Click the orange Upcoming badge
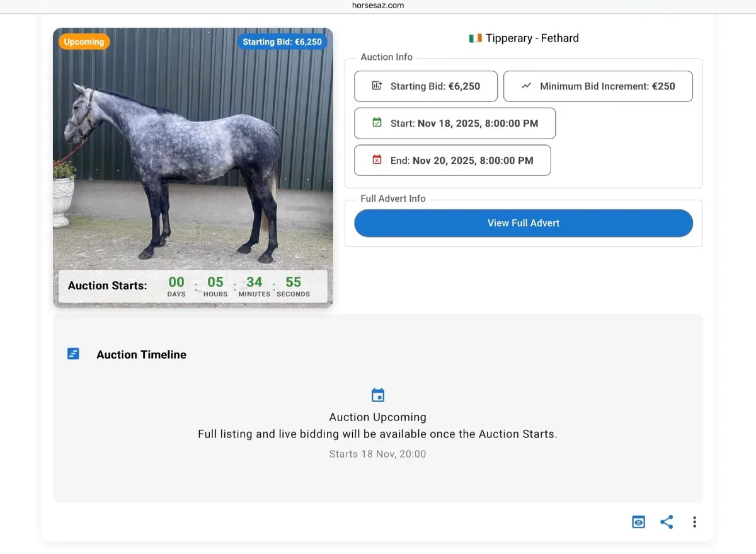Viewport: 756px width, 554px height. point(84,41)
